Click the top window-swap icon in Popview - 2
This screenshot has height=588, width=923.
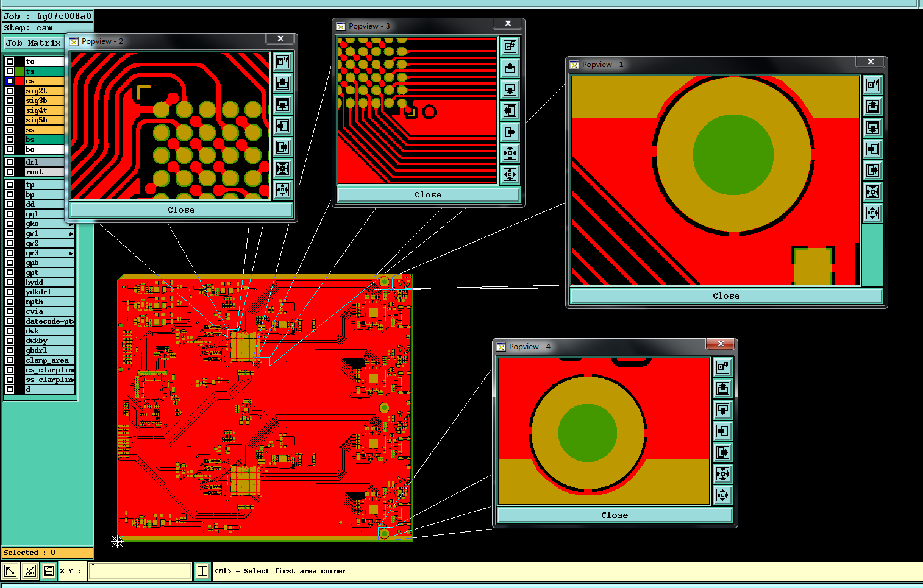pyautogui.click(x=282, y=62)
